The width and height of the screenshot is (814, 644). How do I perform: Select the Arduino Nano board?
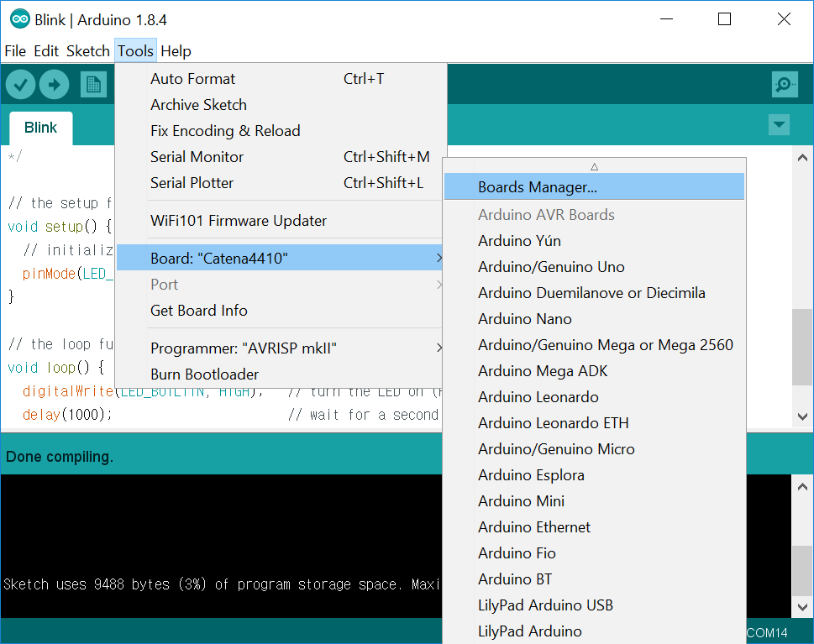click(594, 318)
